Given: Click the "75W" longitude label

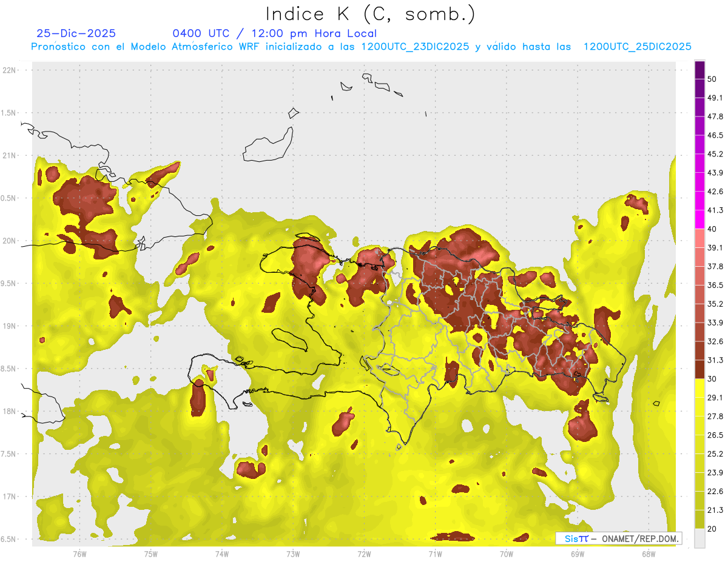Looking at the screenshot, I should tap(150, 554).
